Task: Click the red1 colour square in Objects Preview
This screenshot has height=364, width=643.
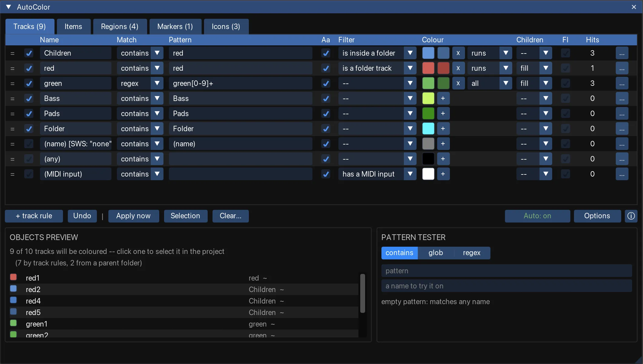Action: click(13, 277)
